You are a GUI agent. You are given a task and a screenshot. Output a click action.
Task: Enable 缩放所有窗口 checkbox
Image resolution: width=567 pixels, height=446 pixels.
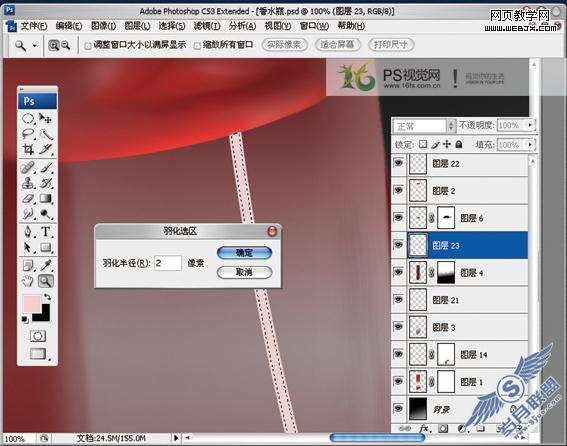[197, 46]
